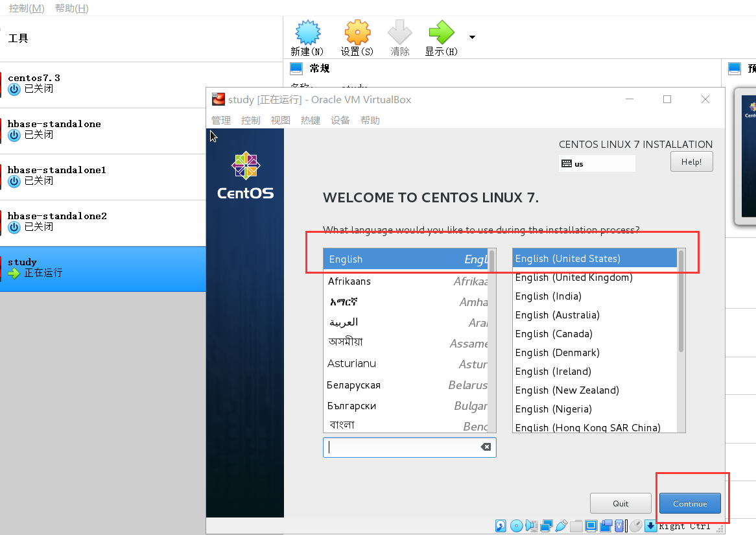Click the power icon under hbase-standalone2
The width and height of the screenshot is (756, 535).
(14, 227)
